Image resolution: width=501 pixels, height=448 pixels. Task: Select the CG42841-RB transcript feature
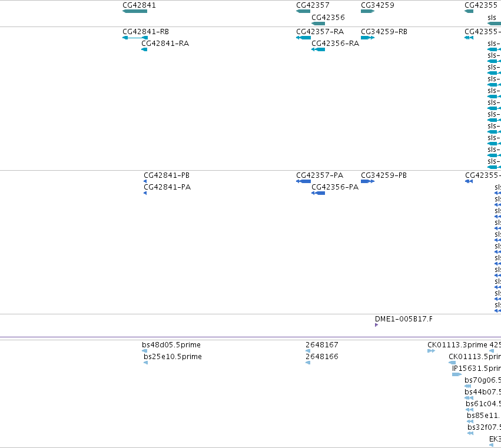[x=135, y=38]
